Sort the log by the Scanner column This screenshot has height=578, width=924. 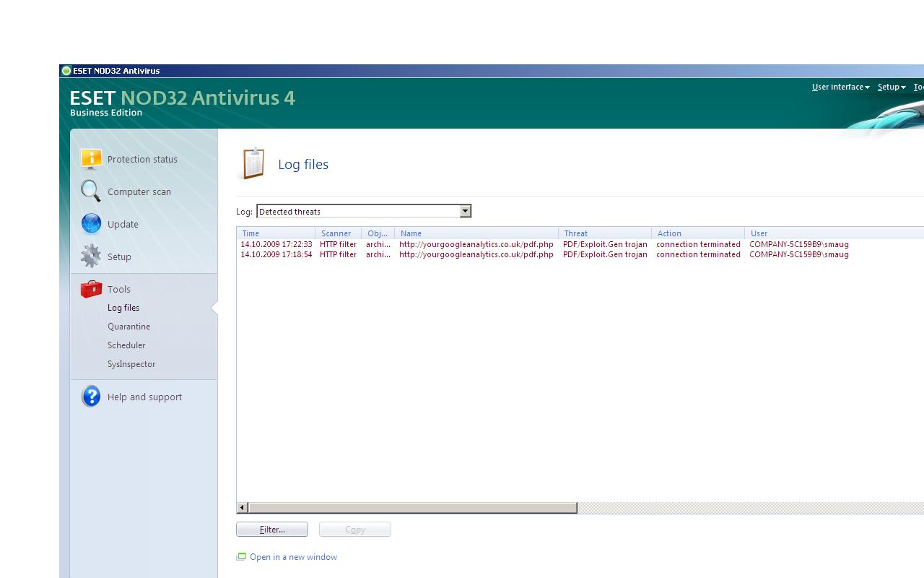click(x=339, y=233)
